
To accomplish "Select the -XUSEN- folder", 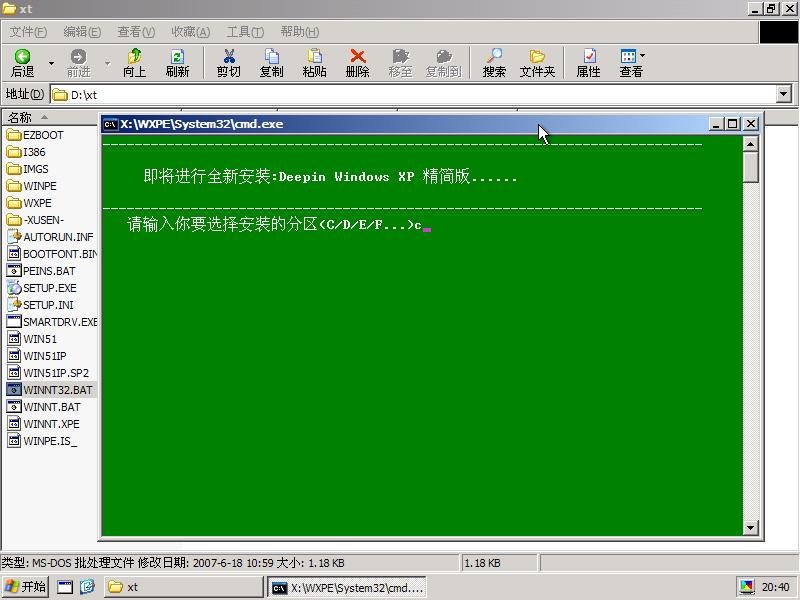I will pyautogui.click(x=36, y=220).
